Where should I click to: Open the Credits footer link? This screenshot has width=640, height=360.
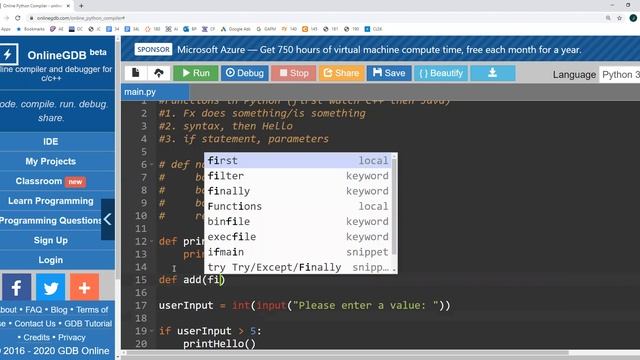[x=36, y=338]
